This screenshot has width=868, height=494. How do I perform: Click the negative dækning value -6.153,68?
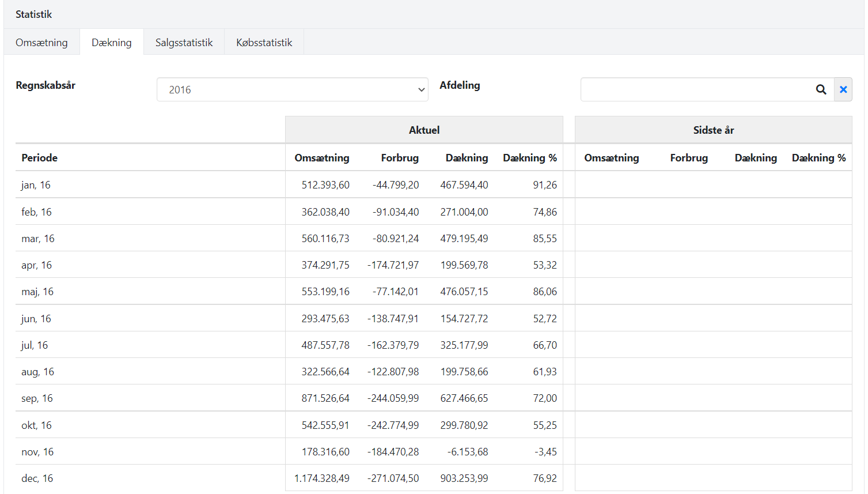(467, 452)
